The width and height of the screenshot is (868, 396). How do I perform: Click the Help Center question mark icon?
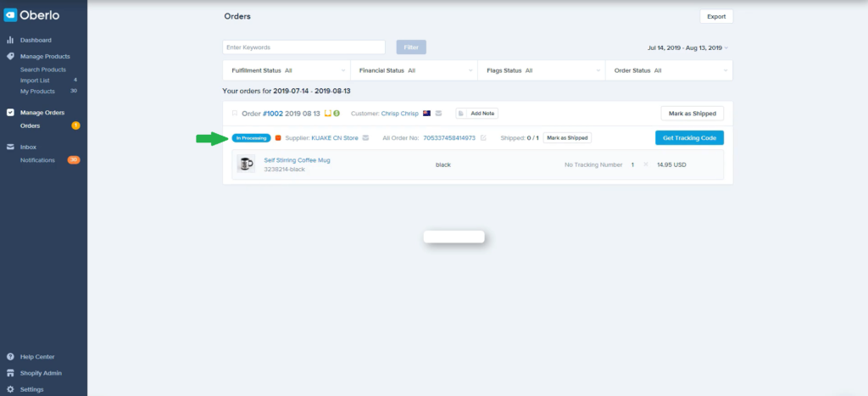[x=10, y=357]
